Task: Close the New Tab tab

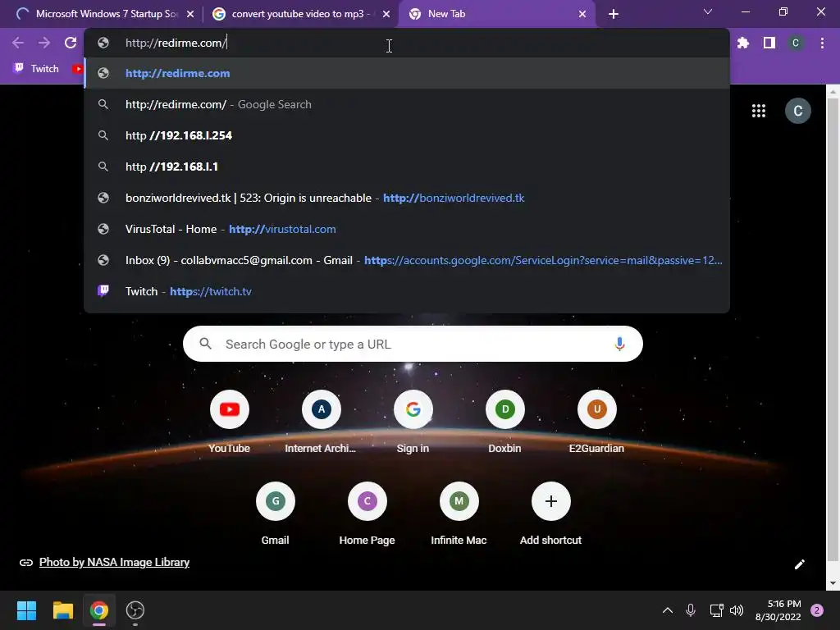Action: click(582, 14)
